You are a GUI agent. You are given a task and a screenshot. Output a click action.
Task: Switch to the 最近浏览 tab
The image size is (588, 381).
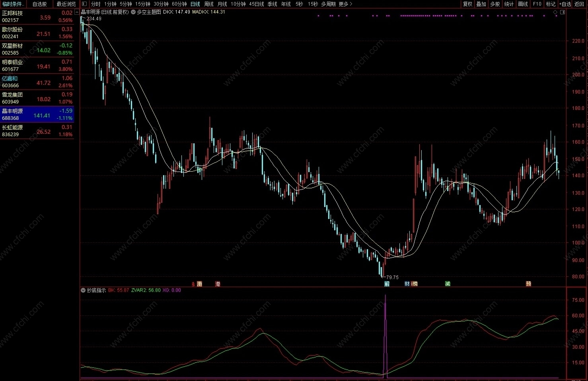tap(66, 4)
